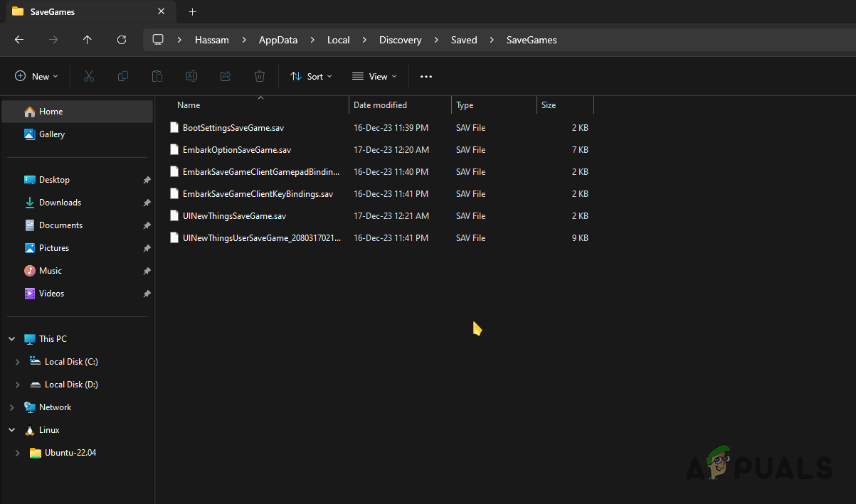Image resolution: width=856 pixels, height=504 pixels.
Task: Rename a file using the Rename icon
Action: coord(191,76)
